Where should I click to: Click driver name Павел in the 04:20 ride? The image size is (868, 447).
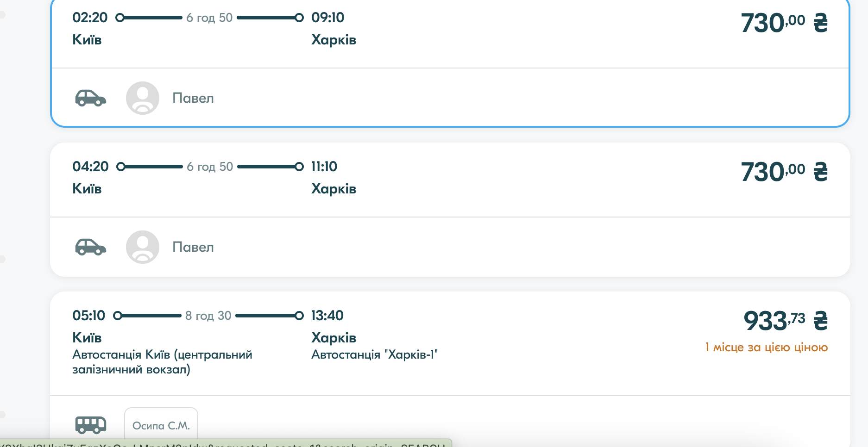(x=193, y=247)
